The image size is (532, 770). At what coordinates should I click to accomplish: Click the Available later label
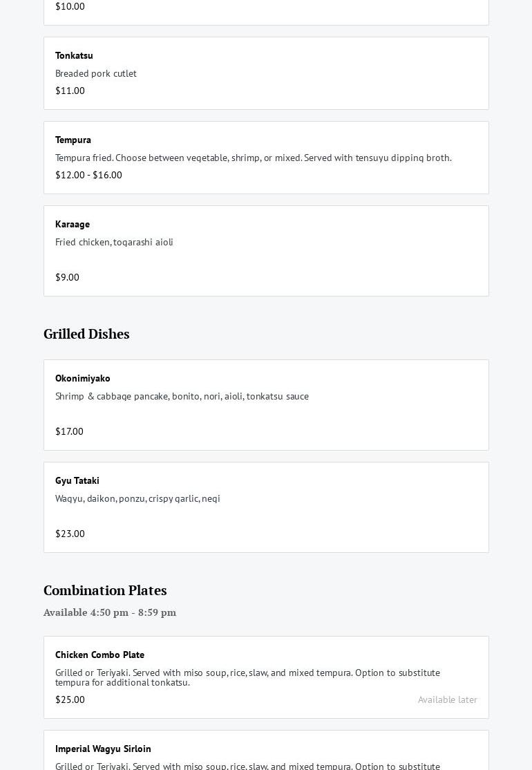(x=447, y=699)
